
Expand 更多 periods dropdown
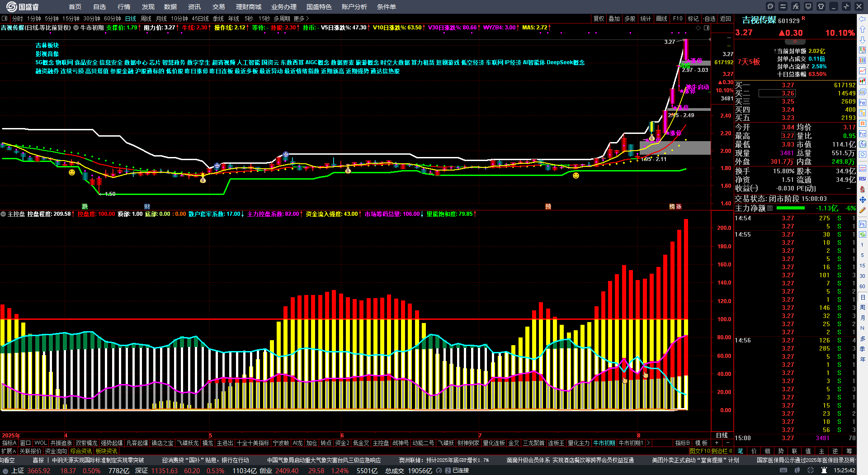pos(301,19)
